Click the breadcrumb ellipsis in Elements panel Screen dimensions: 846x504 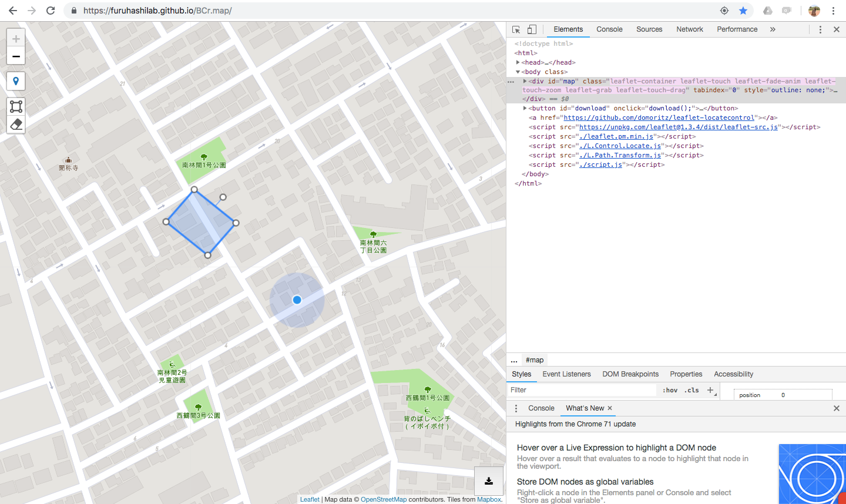coord(514,360)
